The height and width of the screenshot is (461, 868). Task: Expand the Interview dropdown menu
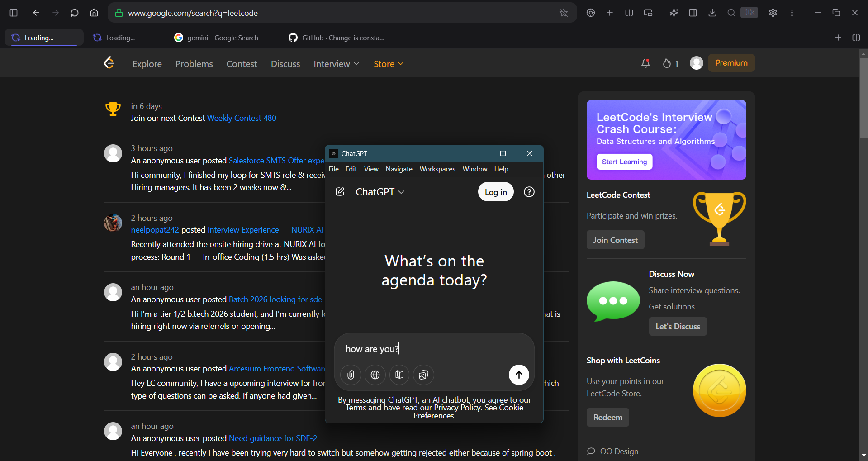point(336,64)
